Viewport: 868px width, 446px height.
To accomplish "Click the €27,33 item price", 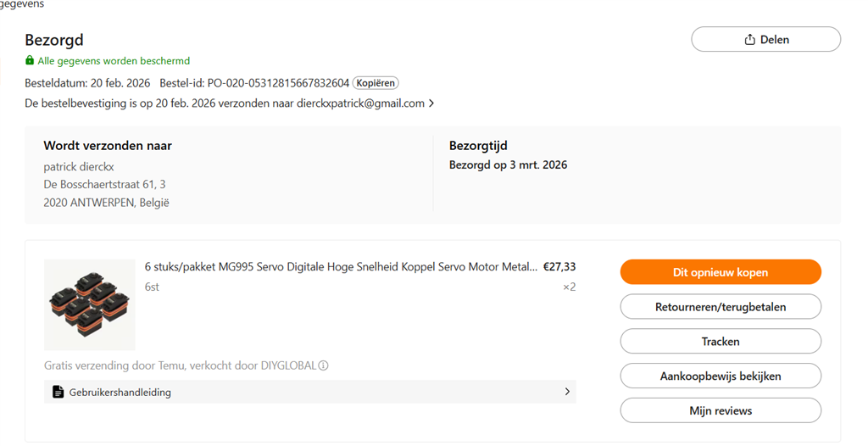I will tap(559, 267).
